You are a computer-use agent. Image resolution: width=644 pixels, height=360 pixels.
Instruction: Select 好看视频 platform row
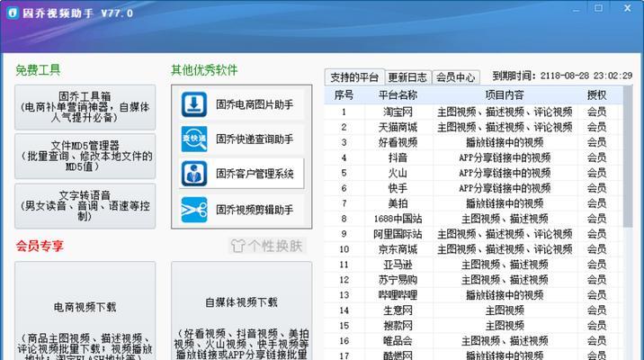tap(473, 142)
